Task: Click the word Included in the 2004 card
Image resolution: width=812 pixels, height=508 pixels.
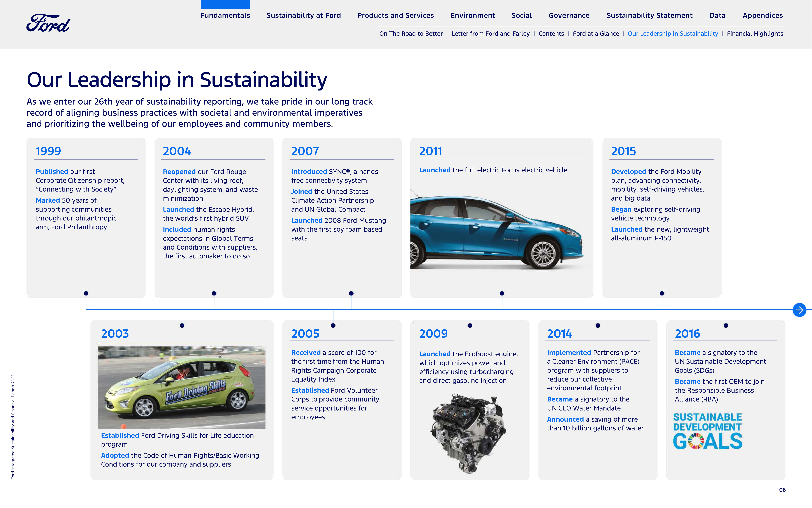Action: (x=177, y=229)
